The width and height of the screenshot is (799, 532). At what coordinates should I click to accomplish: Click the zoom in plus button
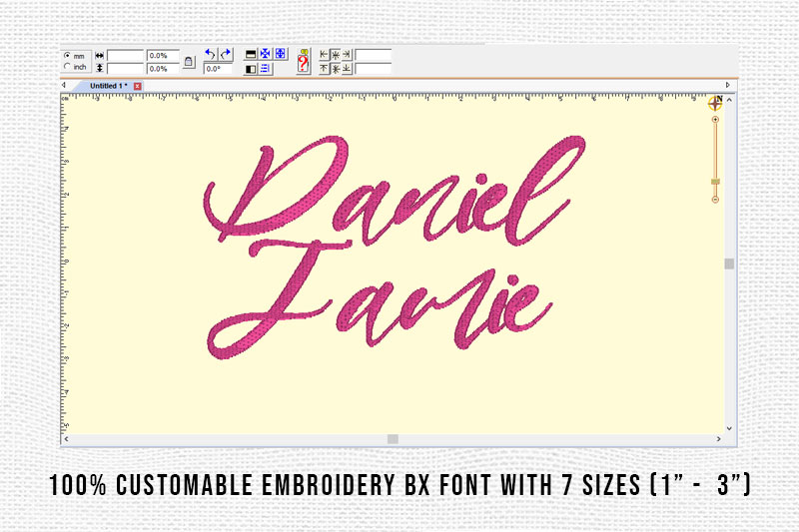(715, 120)
